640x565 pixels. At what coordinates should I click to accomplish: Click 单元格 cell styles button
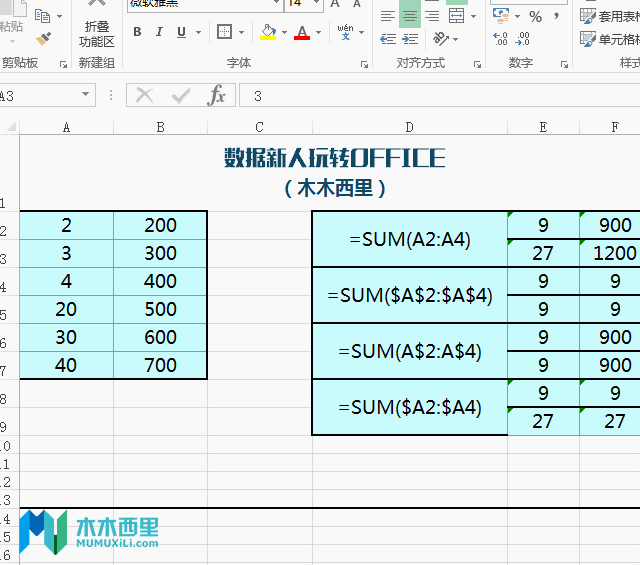610,39
